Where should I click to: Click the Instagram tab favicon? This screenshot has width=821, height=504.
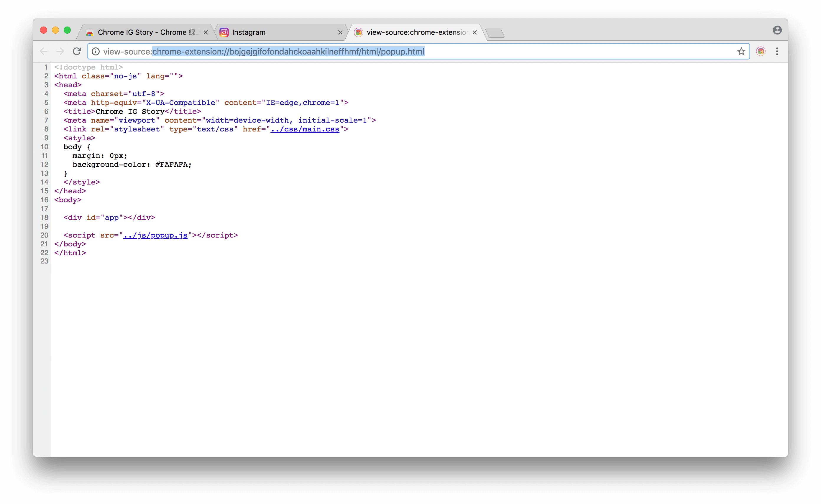pyautogui.click(x=224, y=32)
